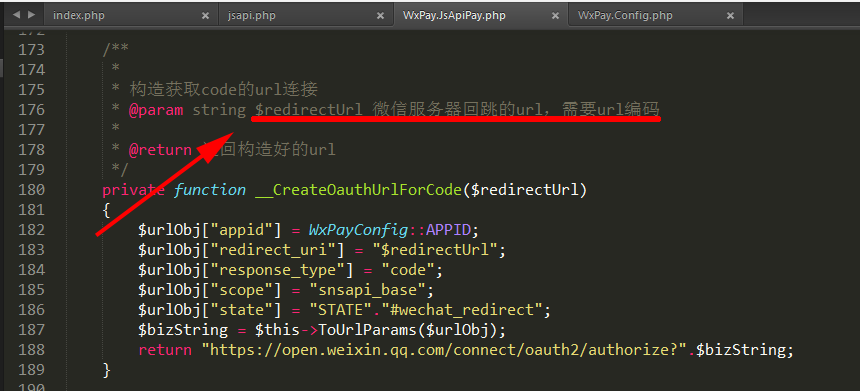Click $redirectUrl in the function parameters
The width and height of the screenshot is (860, 391).
[524, 190]
